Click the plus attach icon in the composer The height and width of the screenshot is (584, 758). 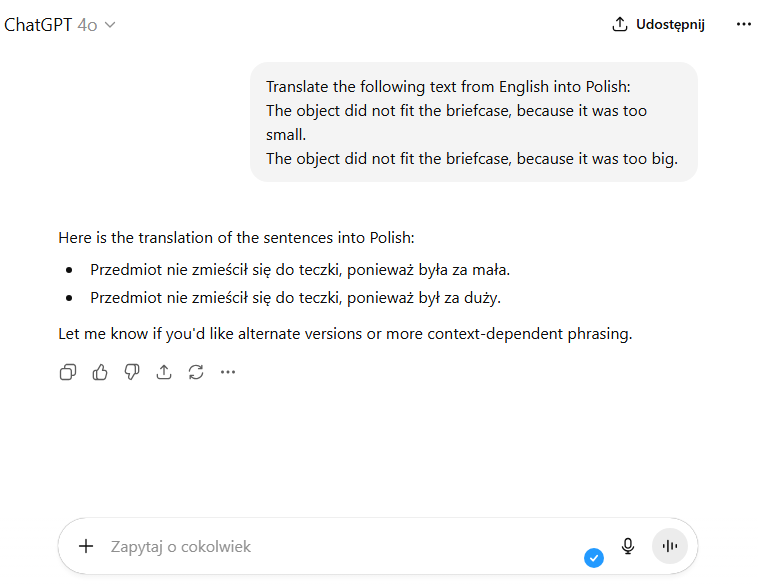(86, 546)
